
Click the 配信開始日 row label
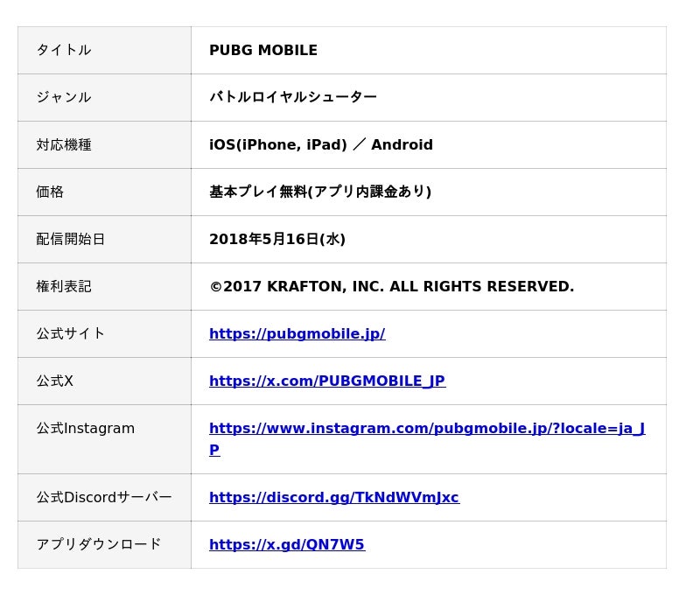(x=70, y=239)
